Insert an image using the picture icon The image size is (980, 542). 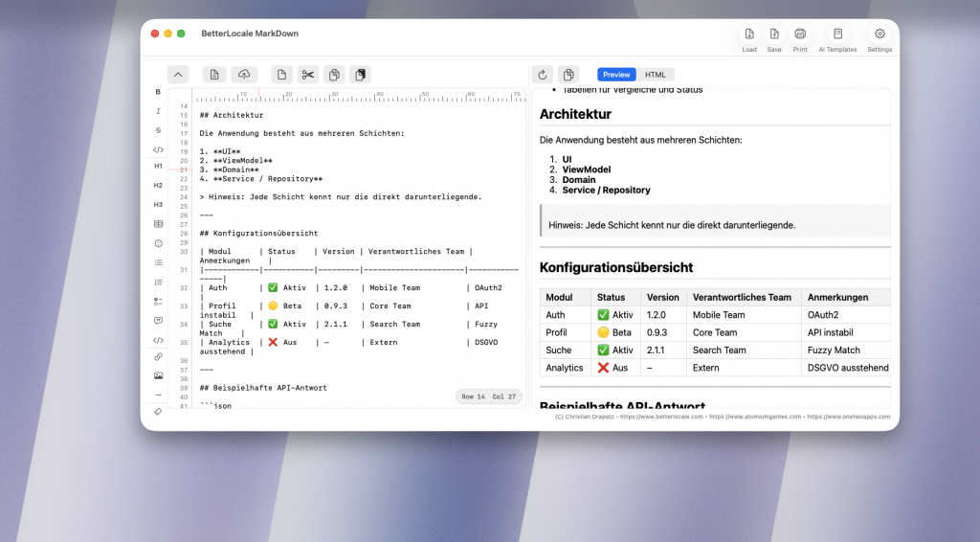click(158, 375)
